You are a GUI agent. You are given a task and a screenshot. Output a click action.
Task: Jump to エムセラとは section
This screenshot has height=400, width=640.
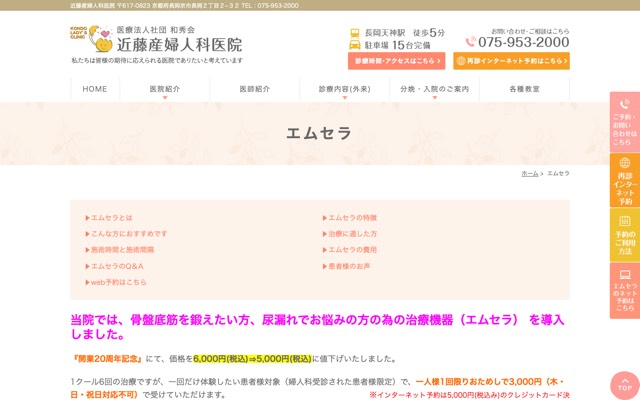tap(109, 218)
